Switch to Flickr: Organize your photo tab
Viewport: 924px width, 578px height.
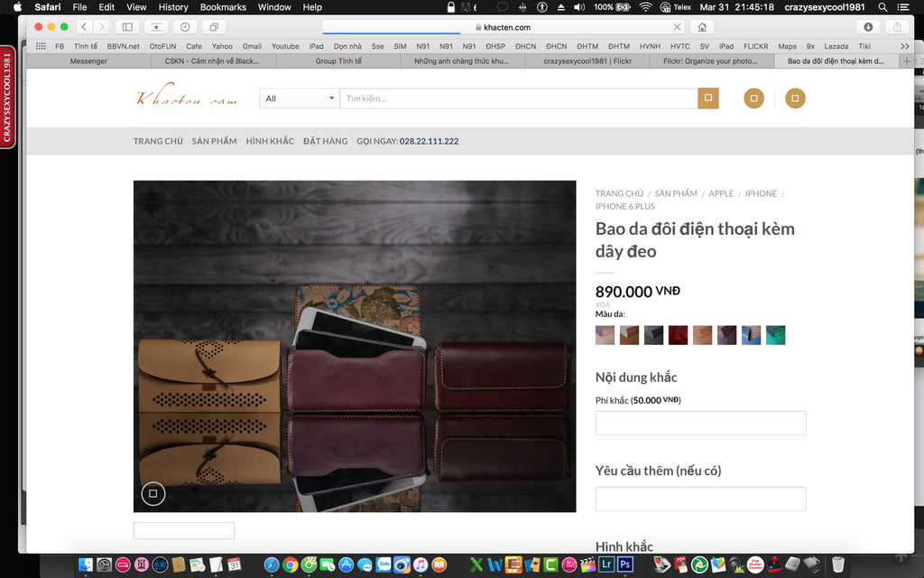[710, 61]
